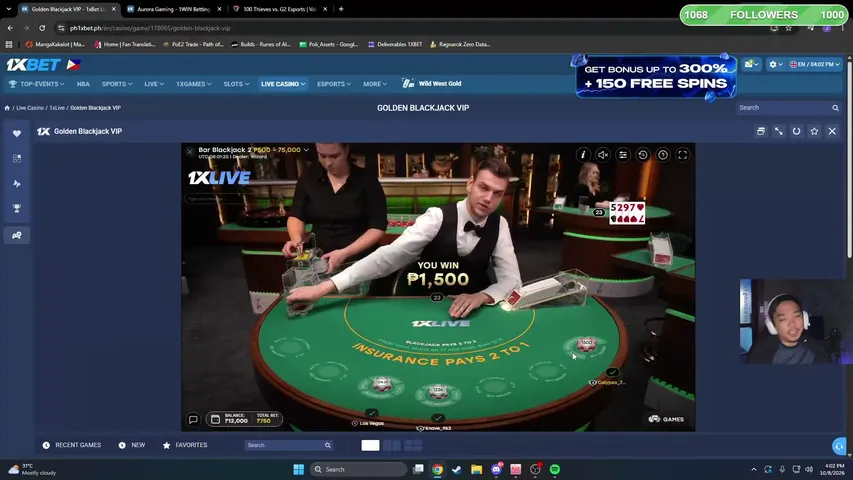Click the 1XBET logo
This screenshot has width=853, height=480.
pos(33,65)
